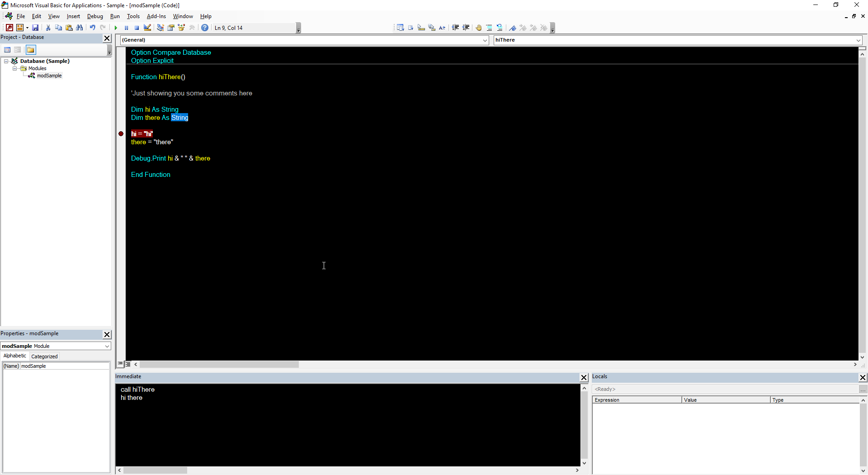Click the Save disk icon

pyautogui.click(x=35, y=28)
